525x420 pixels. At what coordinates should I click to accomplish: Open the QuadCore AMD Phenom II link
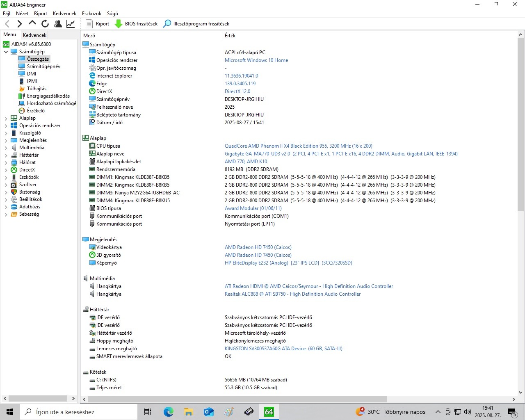[299, 146]
